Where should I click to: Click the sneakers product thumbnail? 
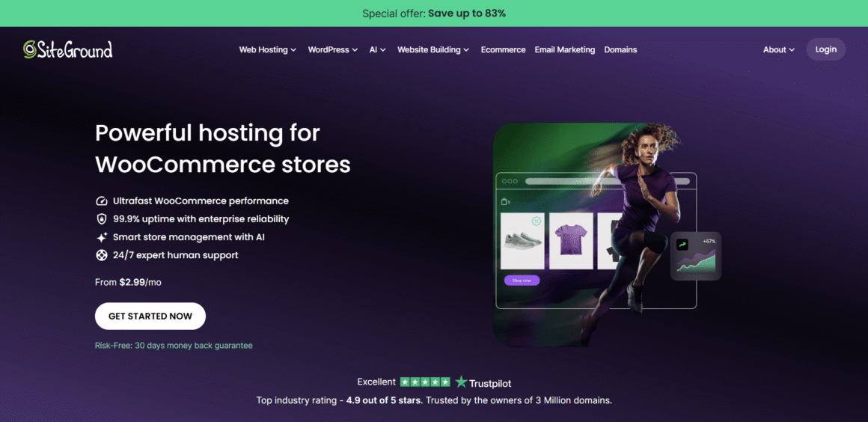(522, 241)
